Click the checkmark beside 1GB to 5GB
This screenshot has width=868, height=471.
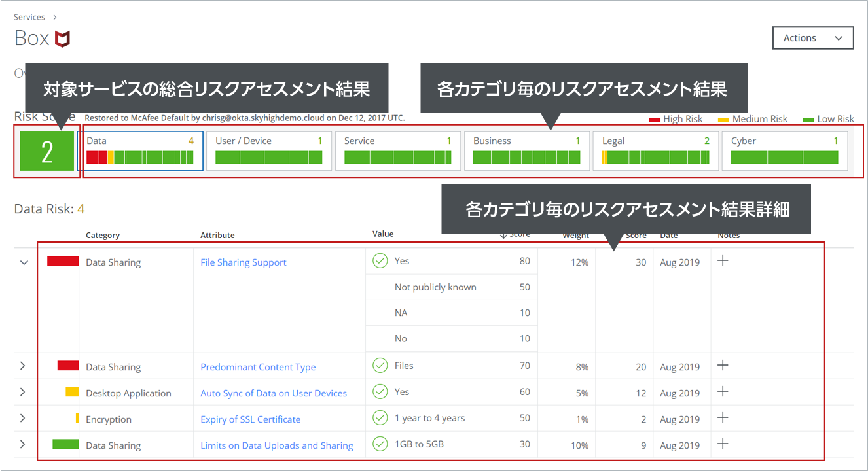[380, 444]
